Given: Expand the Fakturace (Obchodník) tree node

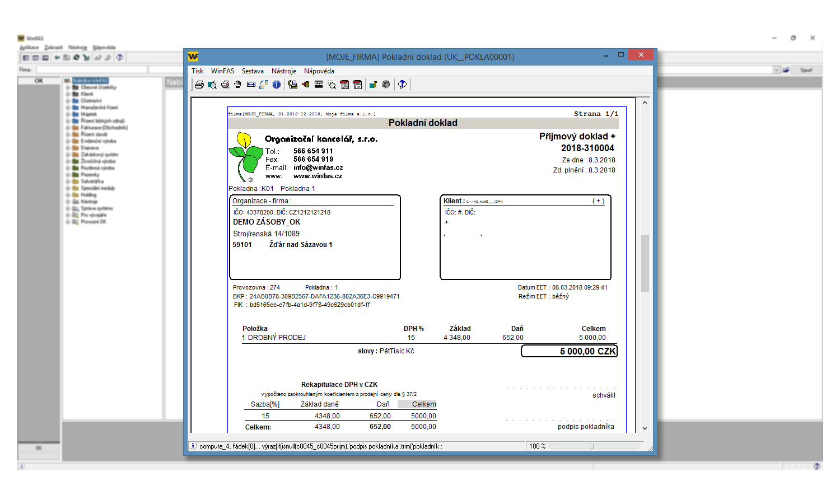Looking at the screenshot, I should [x=68, y=128].
